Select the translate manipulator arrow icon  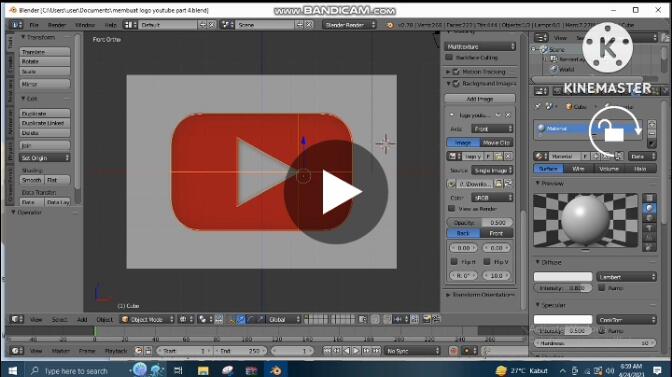241,320
